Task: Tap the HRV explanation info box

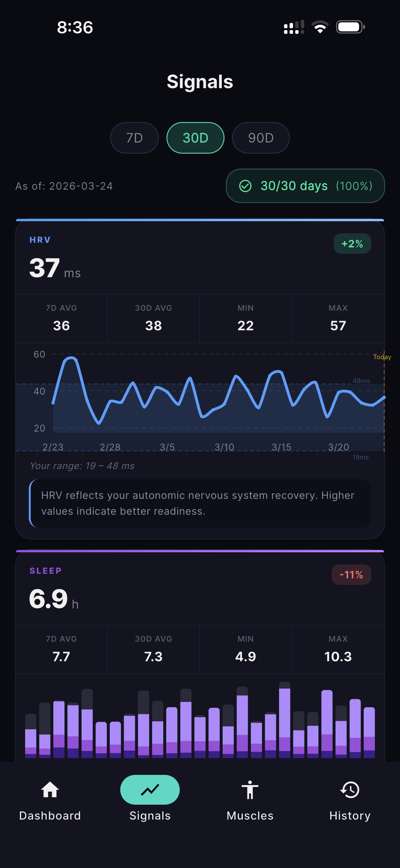Action: point(200,503)
